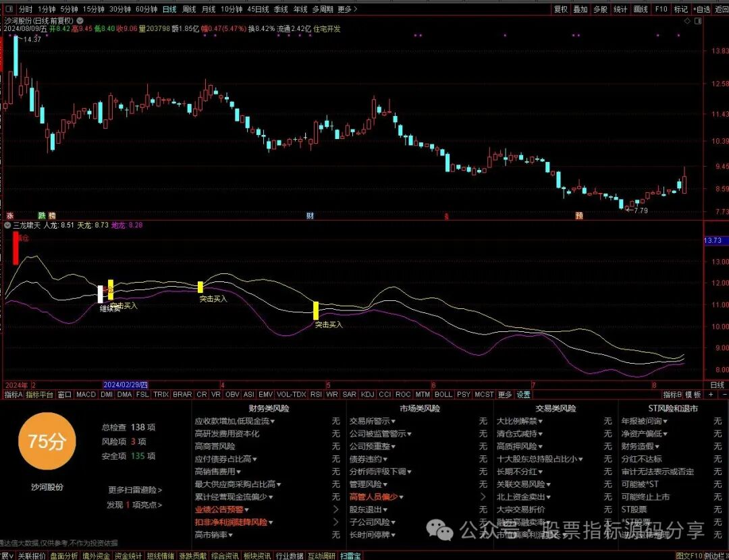Click 日线 label at time axis right
729x560 pixels.
[x=718, y=385]
